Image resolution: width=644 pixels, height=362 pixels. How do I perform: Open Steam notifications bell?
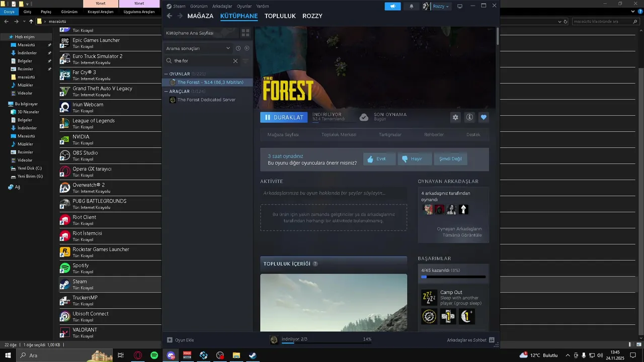coord(412,6)
